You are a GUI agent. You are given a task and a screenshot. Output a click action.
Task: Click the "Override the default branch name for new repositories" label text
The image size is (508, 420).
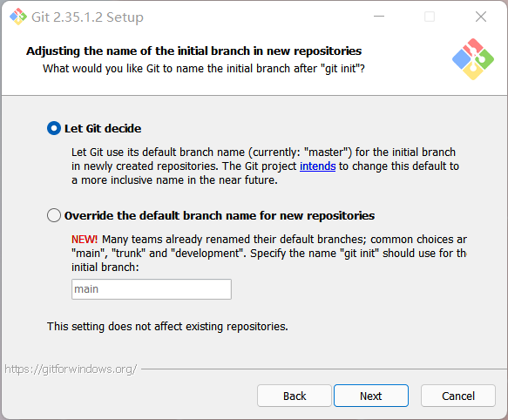[x=220, y=215]
